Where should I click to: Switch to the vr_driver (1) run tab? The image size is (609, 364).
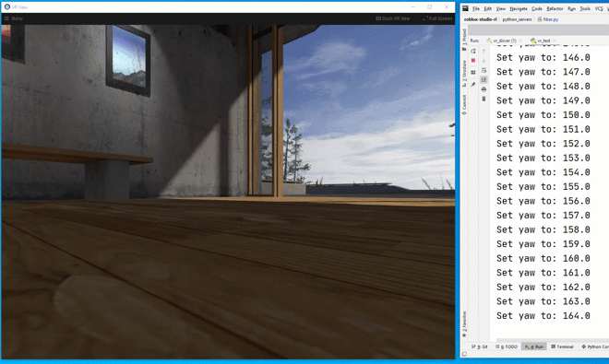501,41
